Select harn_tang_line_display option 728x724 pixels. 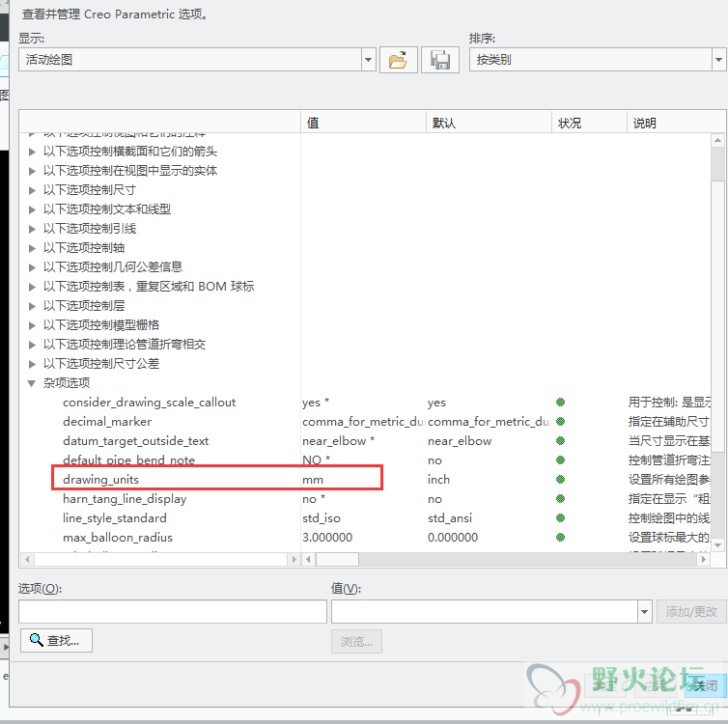click(125, 499)
